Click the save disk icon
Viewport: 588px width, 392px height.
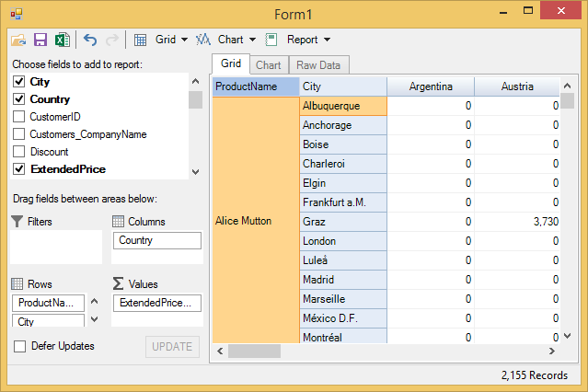point(40,40)
